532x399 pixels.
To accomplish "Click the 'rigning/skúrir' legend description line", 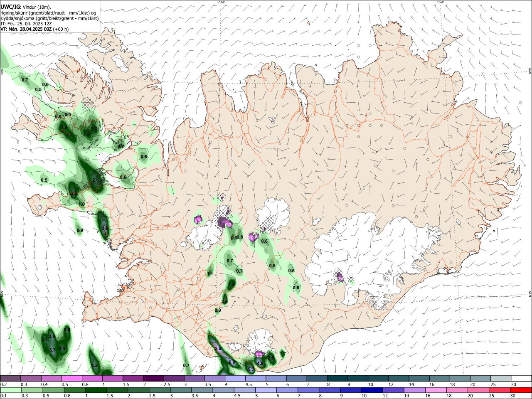I will (x=48, y=13).
